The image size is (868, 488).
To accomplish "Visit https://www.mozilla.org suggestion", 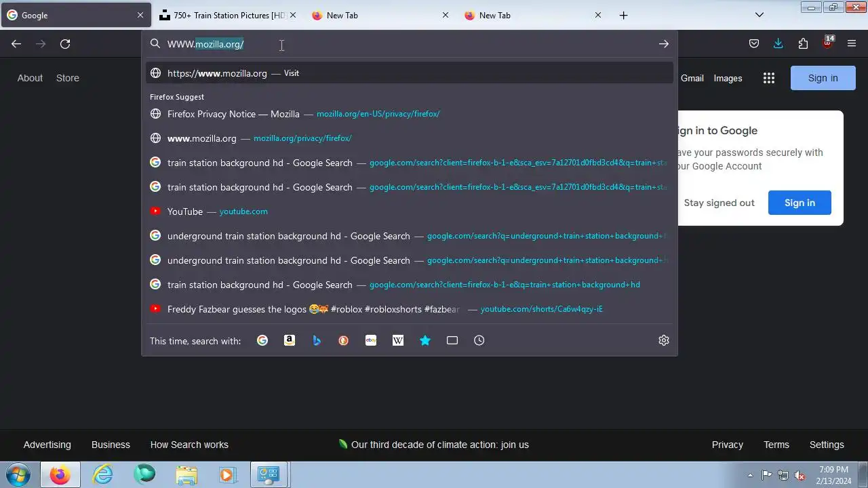I will pyautogui.click(x=410, y=73).
